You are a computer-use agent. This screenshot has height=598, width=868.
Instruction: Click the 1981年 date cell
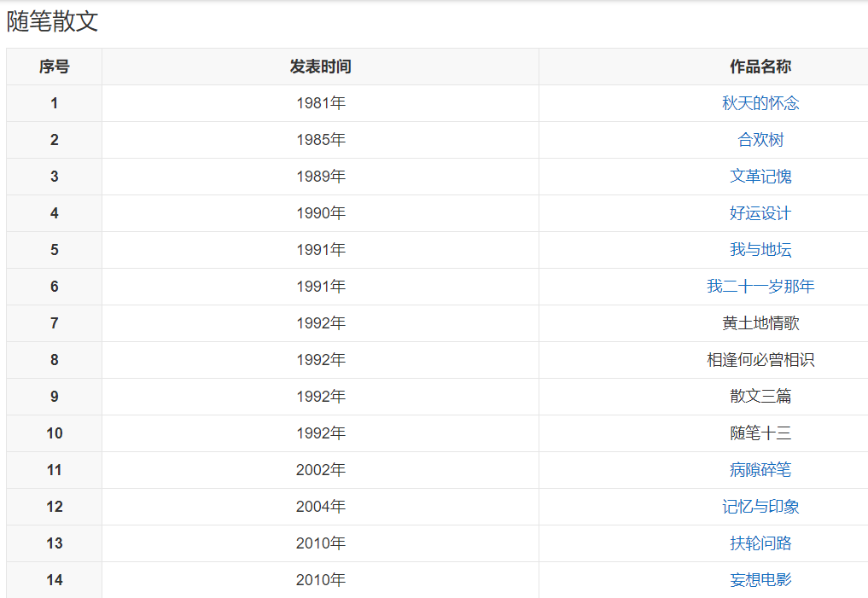point(320,103)
